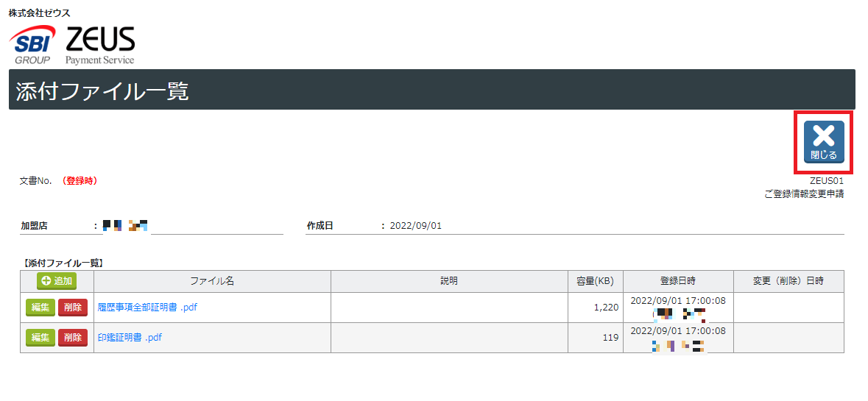
Task: Click 削除 for 印鑑証明書 .pdf
Action: pos(73,338)
